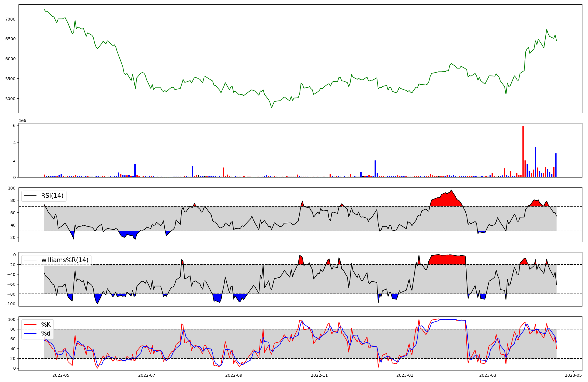The width and height of the screenshot is (588, 382).
Task: Click the 2023-05 date axis label
Action: point(574,375)
